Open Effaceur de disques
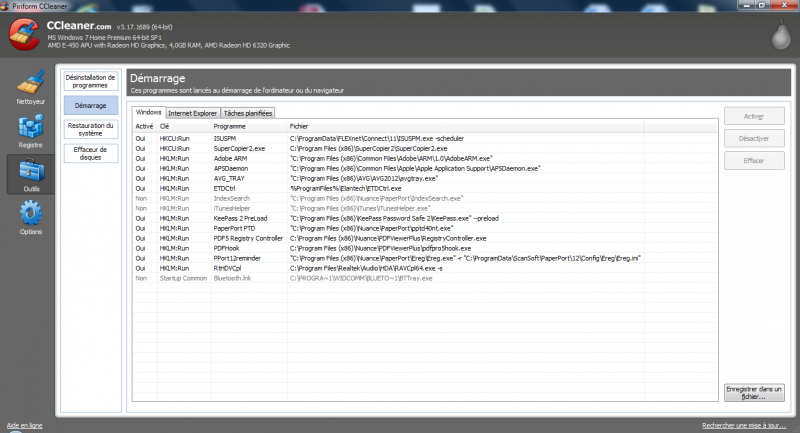This screenshot has width=800, height=433. [90, 153]
